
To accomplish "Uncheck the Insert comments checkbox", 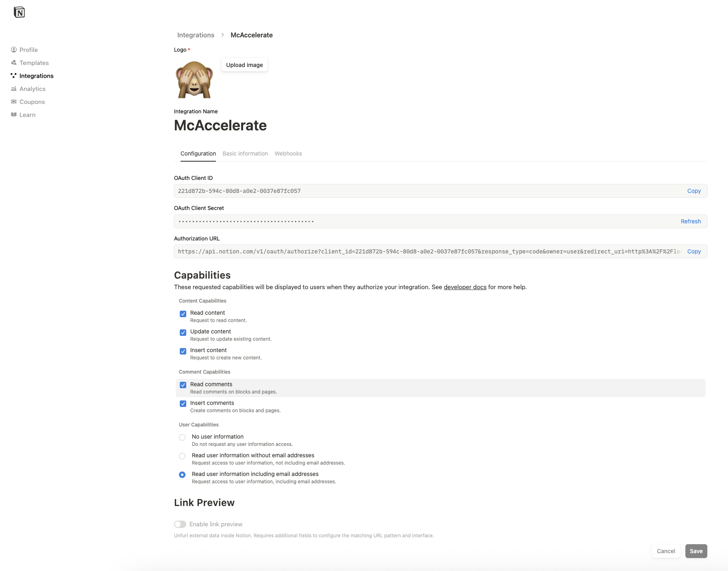I will click(x=183, y=404).
